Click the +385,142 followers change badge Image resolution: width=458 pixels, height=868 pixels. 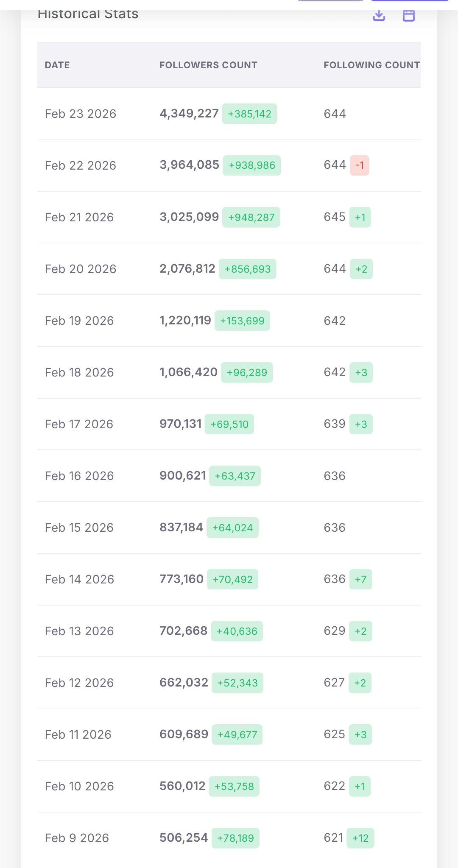[x=249, y=114]
